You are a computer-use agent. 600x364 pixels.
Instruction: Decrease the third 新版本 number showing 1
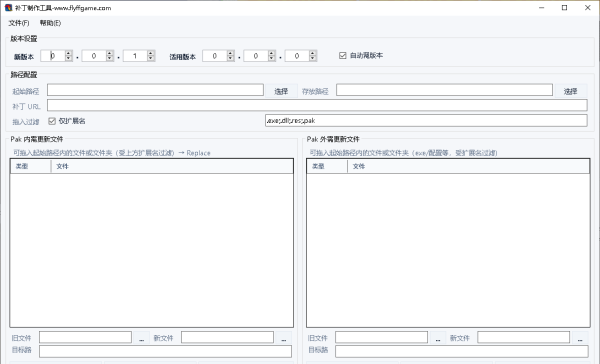[x=151, y=59]
